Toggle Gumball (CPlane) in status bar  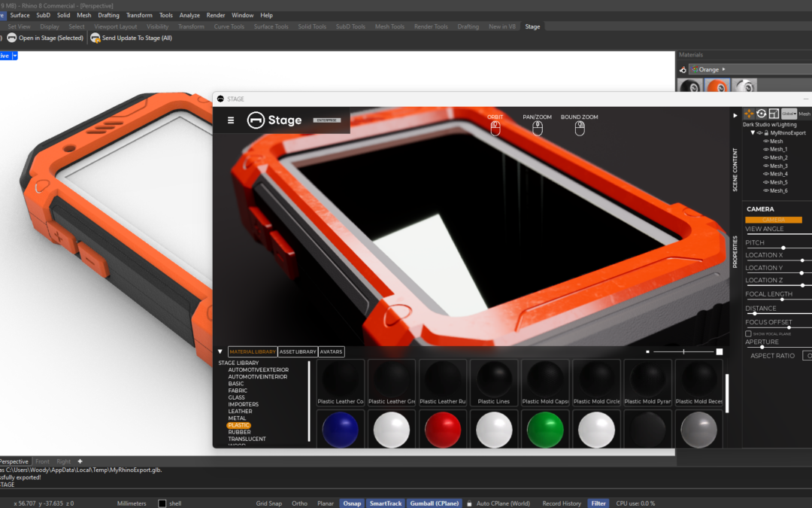(435, 503)
